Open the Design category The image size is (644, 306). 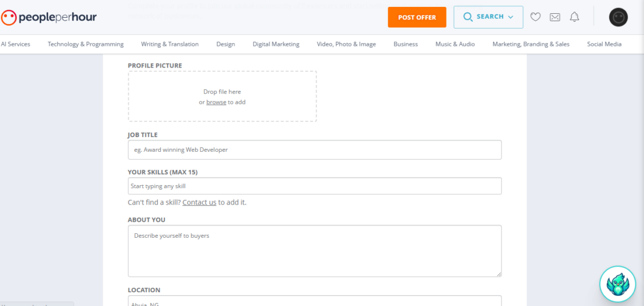226,44
